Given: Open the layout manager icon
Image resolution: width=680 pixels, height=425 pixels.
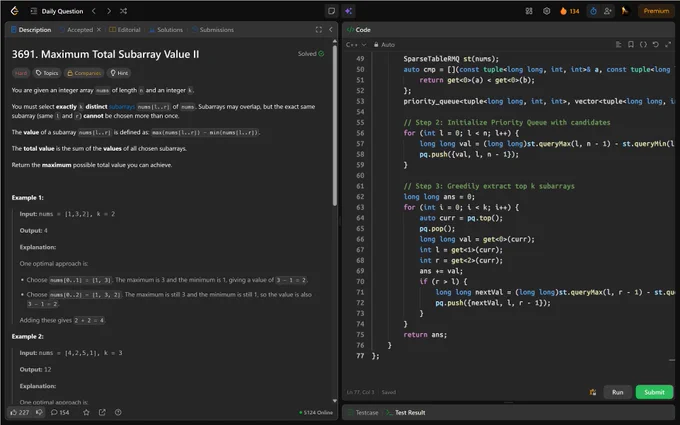Looking at the screenshot, I should (x=529, y=11).
